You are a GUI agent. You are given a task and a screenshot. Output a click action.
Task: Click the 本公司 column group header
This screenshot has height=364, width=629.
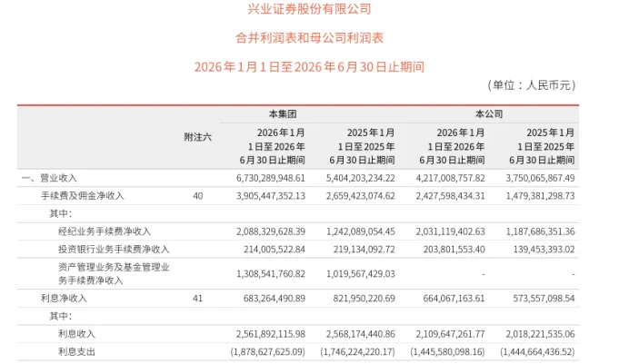[489, 114]
